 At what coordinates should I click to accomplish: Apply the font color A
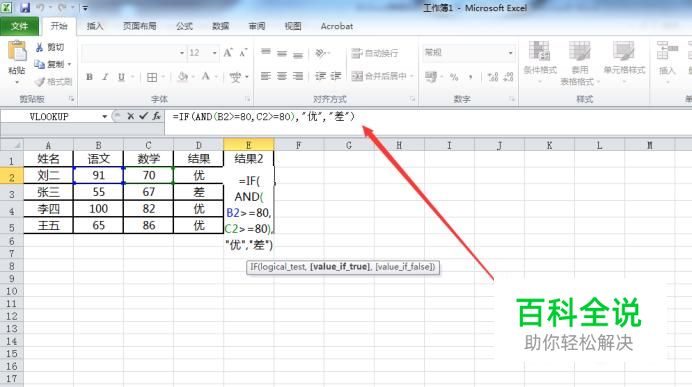click(206, 77)
